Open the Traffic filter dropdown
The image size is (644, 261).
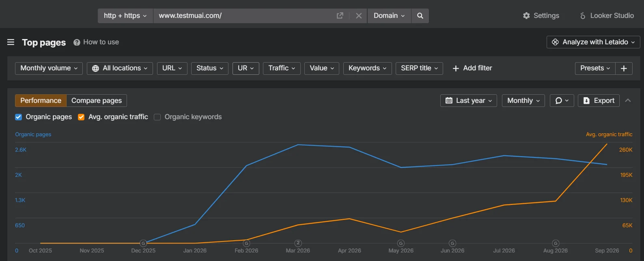click(x=282, y=68)
